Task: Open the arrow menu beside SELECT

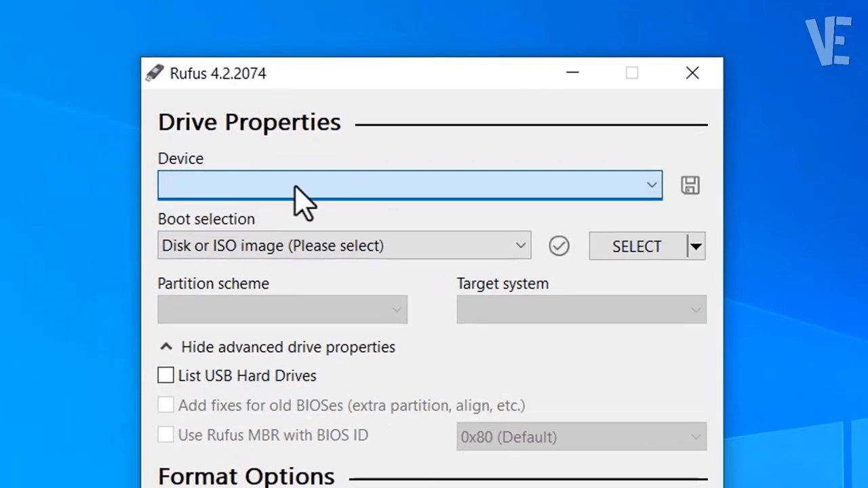Action: click(x=696, y=246)
